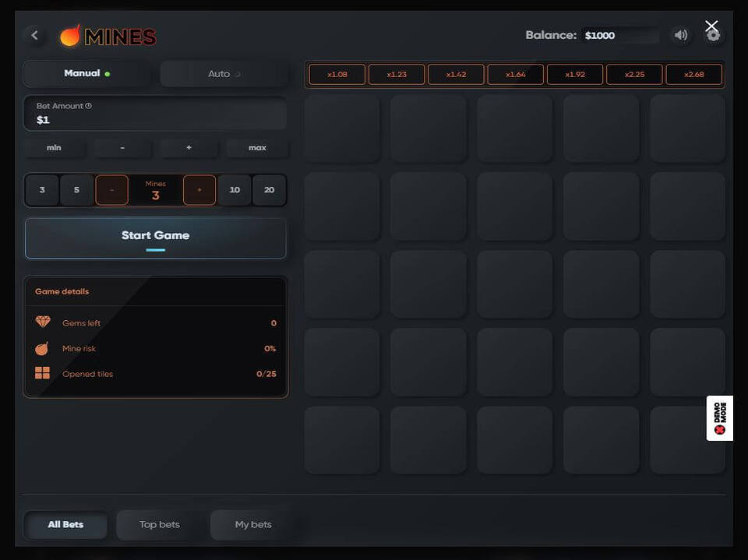The image size is (748, 560).
Task: Select the 10 mines preset
Action: click(235, 190)
